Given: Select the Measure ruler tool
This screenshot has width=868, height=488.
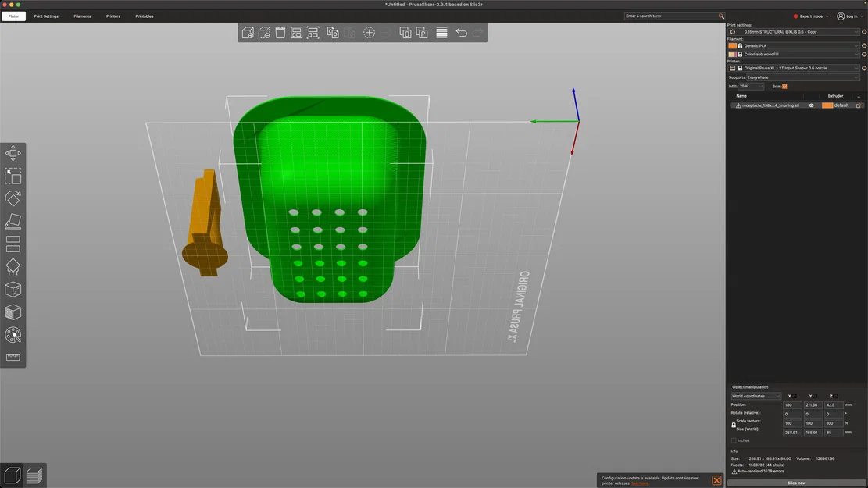Looking at the screenshot, I should click(13, 357).
